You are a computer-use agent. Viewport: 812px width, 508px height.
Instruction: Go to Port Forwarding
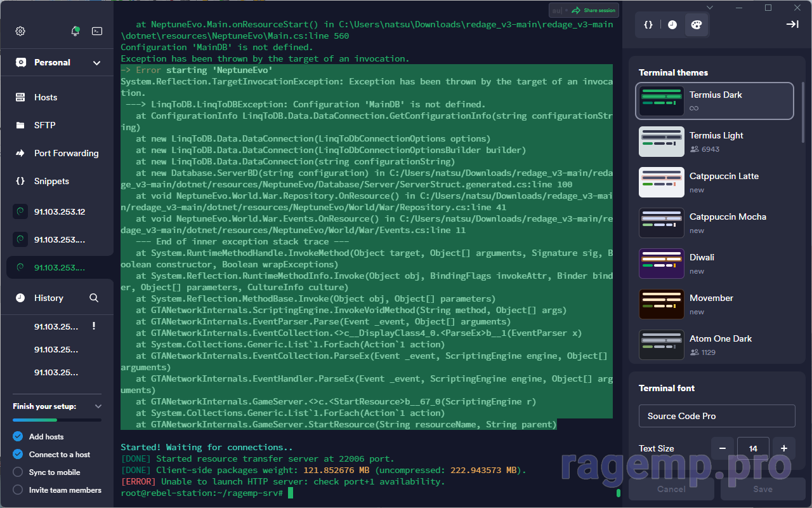66,153
